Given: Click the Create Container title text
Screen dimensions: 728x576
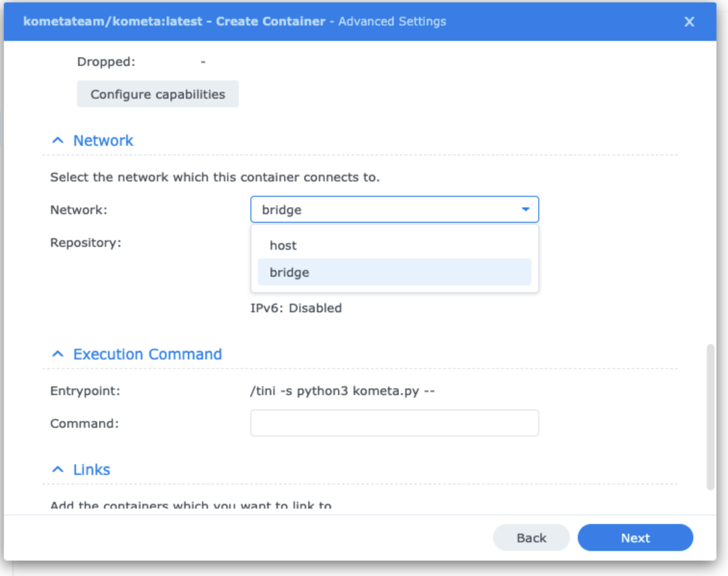Looking at the screenshot, I should pos(271,22).
